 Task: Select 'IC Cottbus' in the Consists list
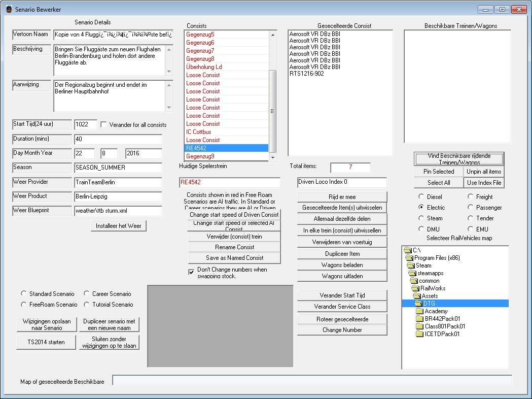click(198, 132)
